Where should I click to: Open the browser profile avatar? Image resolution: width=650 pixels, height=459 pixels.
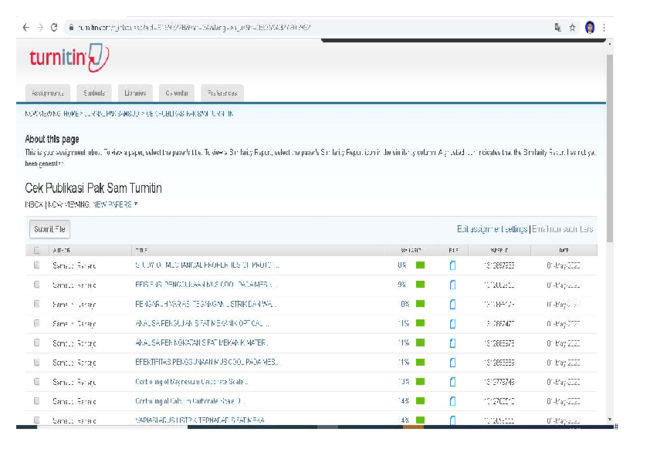590,27
